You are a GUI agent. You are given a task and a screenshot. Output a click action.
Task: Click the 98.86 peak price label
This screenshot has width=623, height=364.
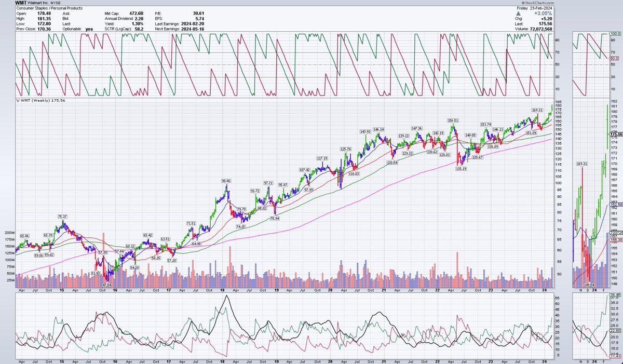pyautogui.click(x=226, y=180)
